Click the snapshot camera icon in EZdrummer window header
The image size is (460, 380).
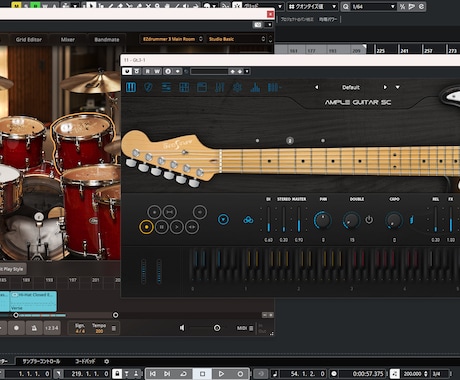click(258, 25)
